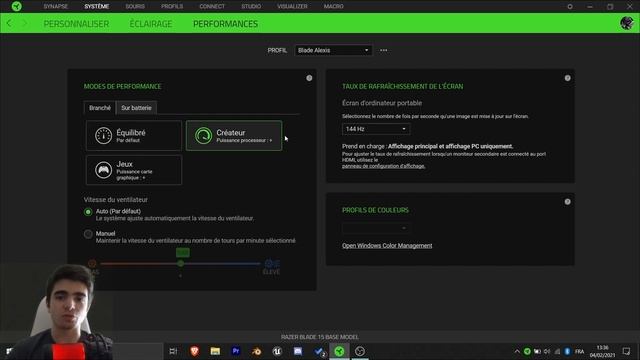Open network status tray icon
Screen dimensions: 640x360
pos(557,351)
